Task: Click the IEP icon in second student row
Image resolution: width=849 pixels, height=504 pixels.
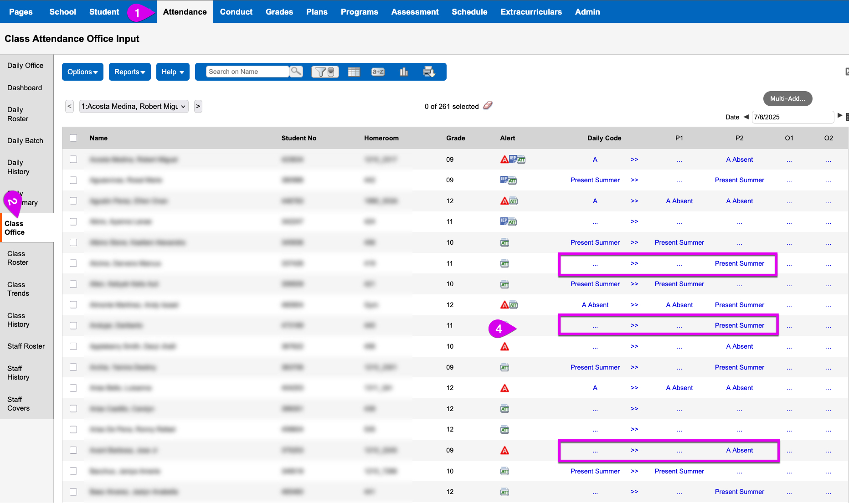Action: click(504, 179)
